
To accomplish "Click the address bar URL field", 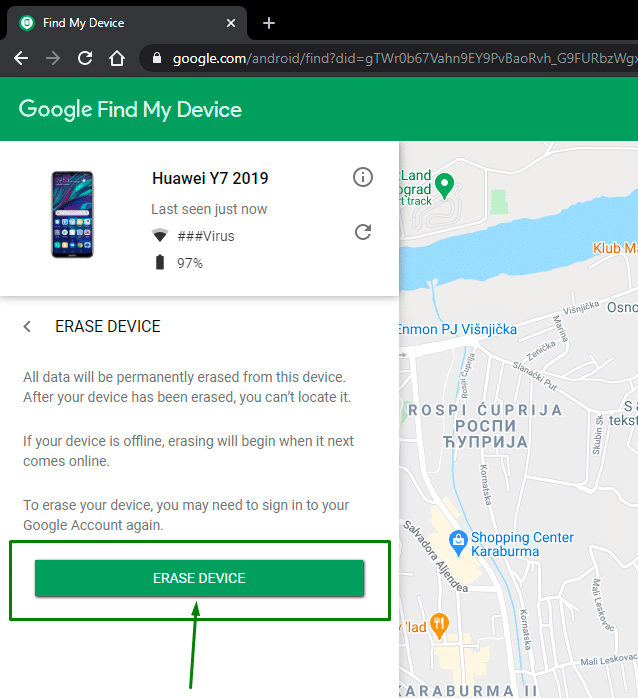I will tap(389, 58).
